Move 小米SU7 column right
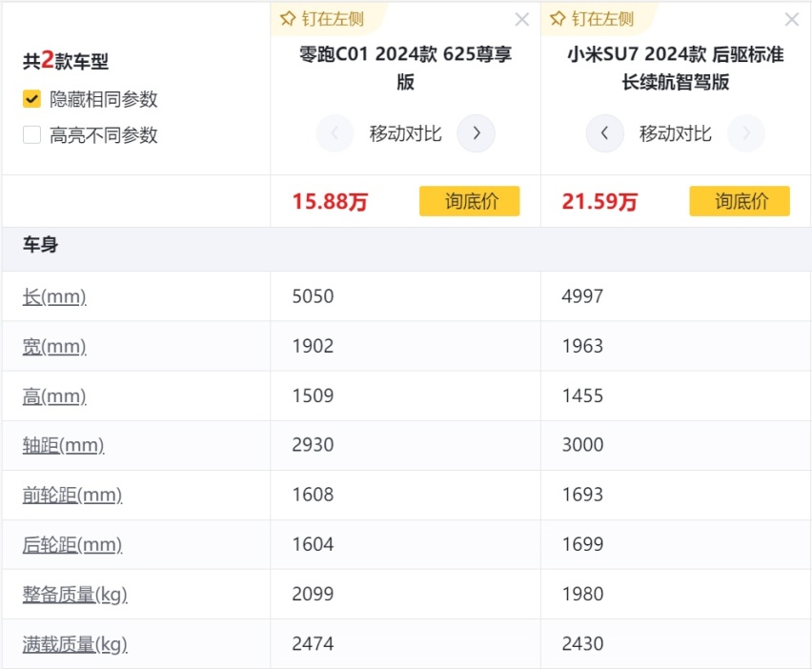Screen dimensions: 812x669 point(745,133)
